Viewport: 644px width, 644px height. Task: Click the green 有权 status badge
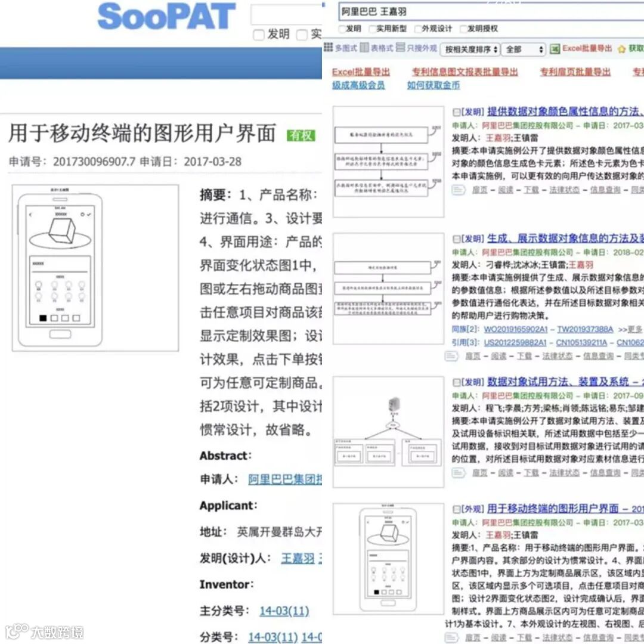pos(301,135)
